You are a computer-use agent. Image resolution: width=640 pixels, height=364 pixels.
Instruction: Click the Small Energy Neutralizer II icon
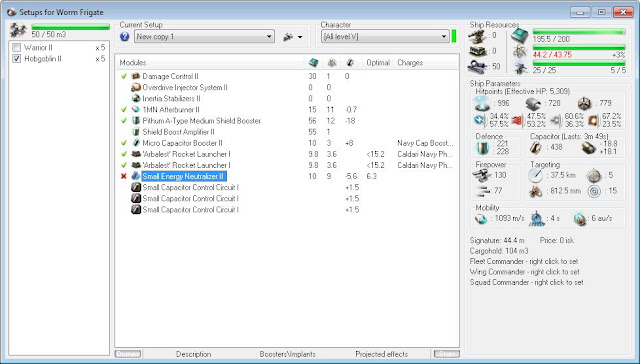pos(136,176)
